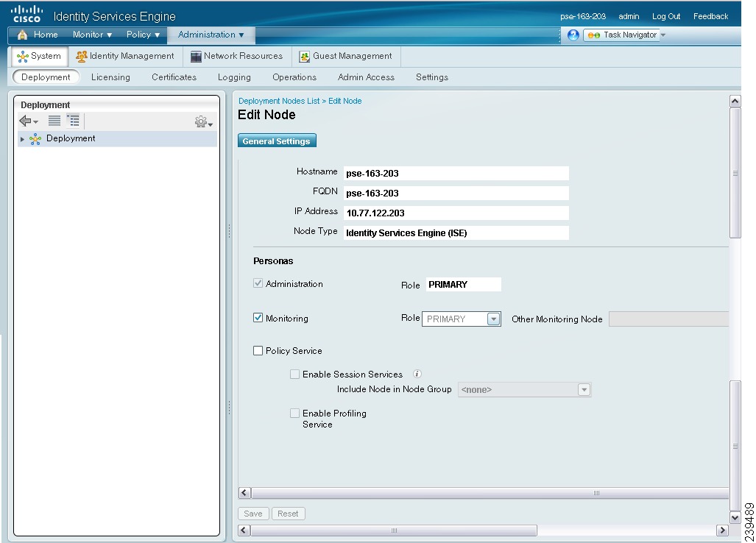Image resolution: width=756 pixels, height=543 pixels.
Task: Click the pse-163-203 hostname in header
Action: click(x=583, y=16)
